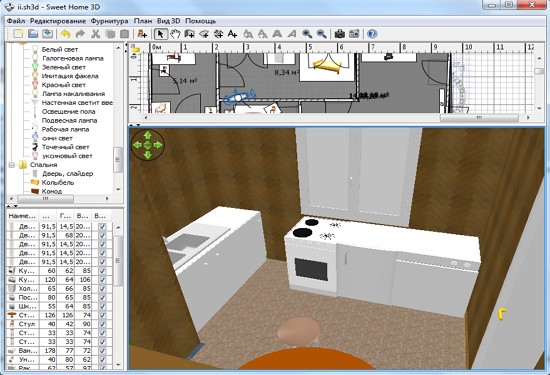Open the Файл menu

click(16, 21)
